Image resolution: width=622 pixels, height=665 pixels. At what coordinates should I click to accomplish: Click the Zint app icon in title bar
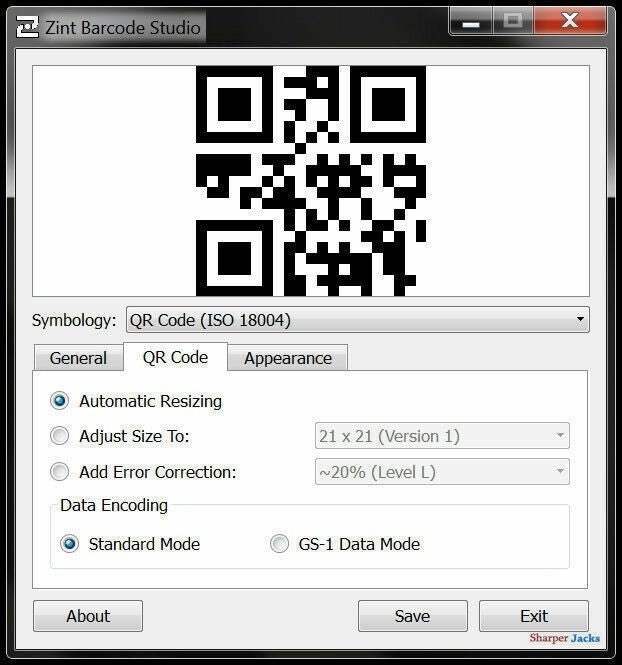click(x=28, y=27)
